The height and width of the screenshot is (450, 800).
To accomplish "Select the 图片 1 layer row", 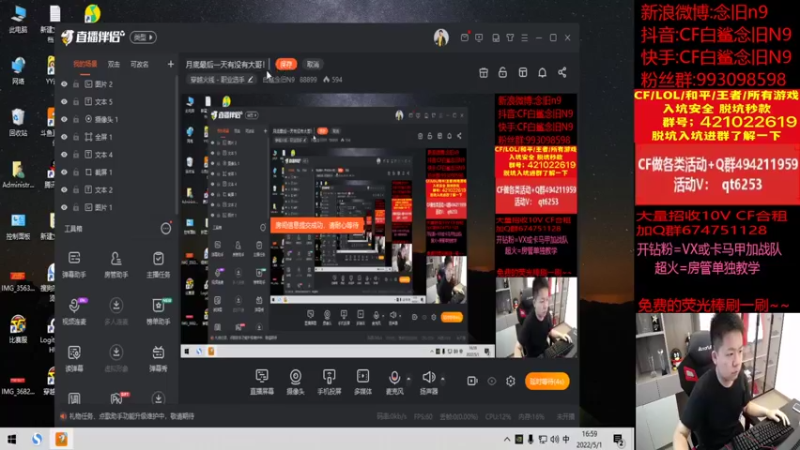I will pyautogui.click(x=117, y=208).
